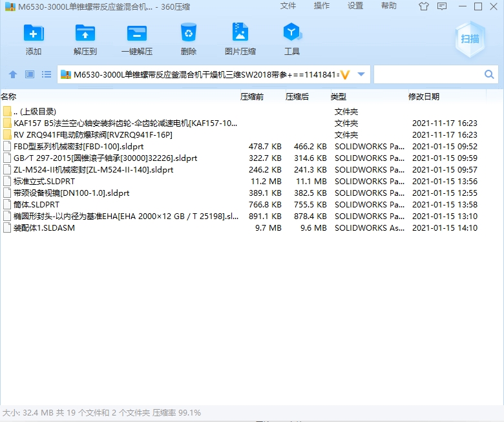
Task: Open the 操作 (Operations) menu
Action: (x=321, y=6)
